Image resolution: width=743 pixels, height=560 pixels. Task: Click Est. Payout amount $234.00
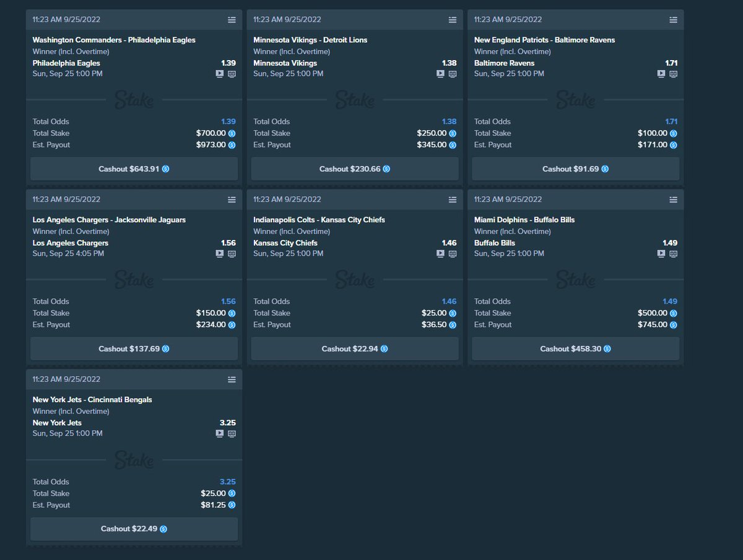[211, 325]
